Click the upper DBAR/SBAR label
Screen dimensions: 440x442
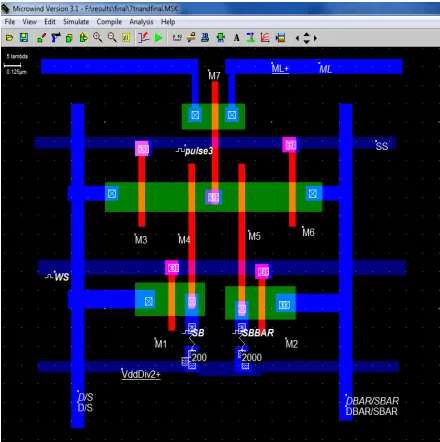(x=372, y=401)
